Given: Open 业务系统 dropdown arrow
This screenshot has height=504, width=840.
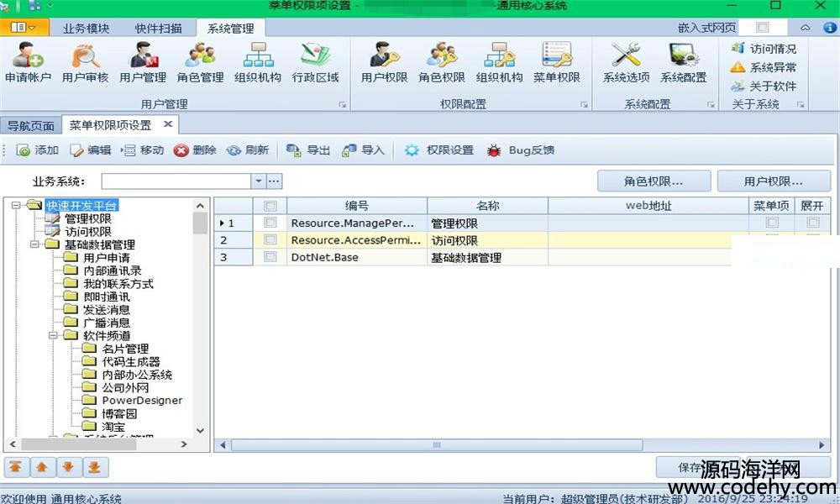Looking at the screenshot, I should tap(259, 181).
